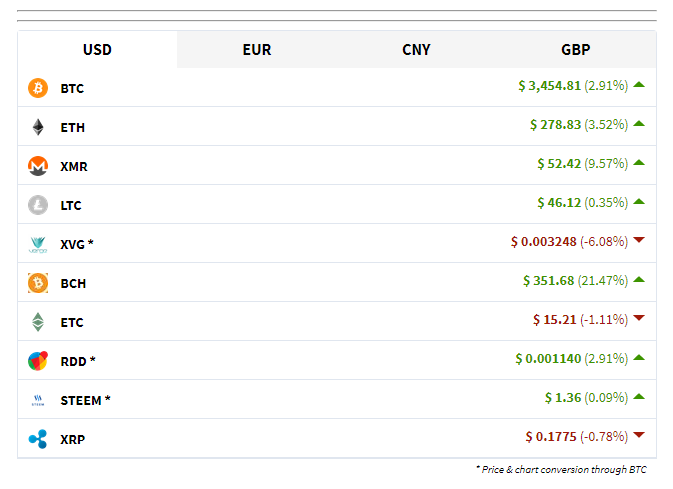Select the ETC ticker label
The height and width of the screenshot is (489, 673).
[x=72, y=322]
